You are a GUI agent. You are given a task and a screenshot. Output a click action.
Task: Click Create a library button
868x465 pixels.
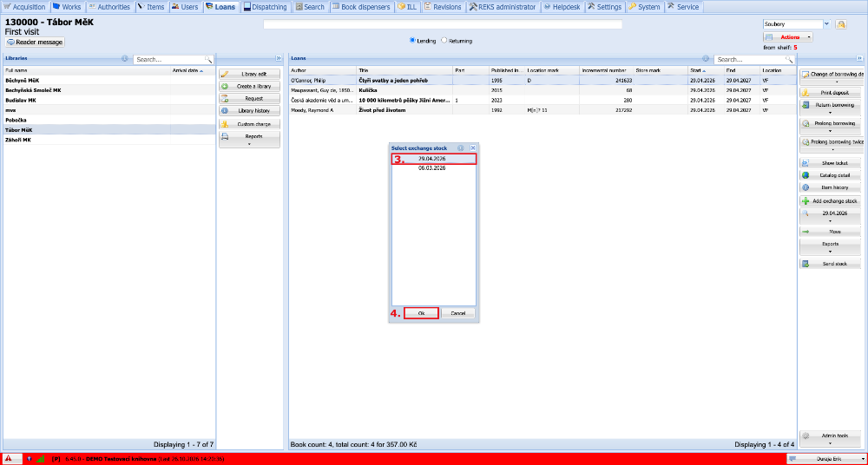pyautogui.click(x=249, y=87)
